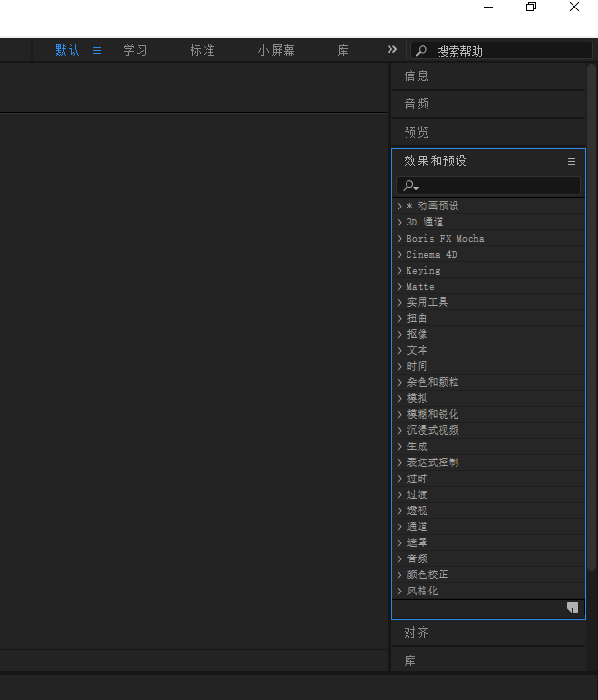Screen dimensions: 598x700
Task: Restore down the application window
Action: click(531, 7)
